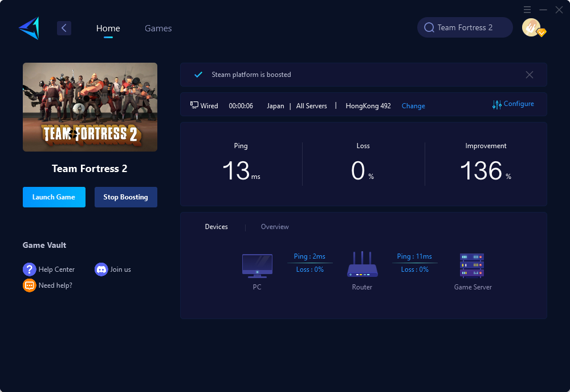Click the Game Vault heading
This screenshot has width=570, height=392.
[x=44, y=245]
